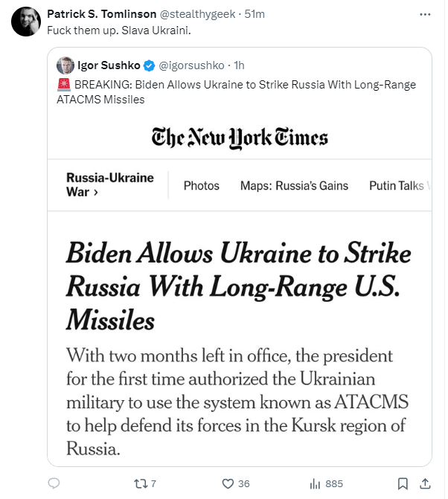
Task: Open the reply comment icon
Action: click(54, 483)
